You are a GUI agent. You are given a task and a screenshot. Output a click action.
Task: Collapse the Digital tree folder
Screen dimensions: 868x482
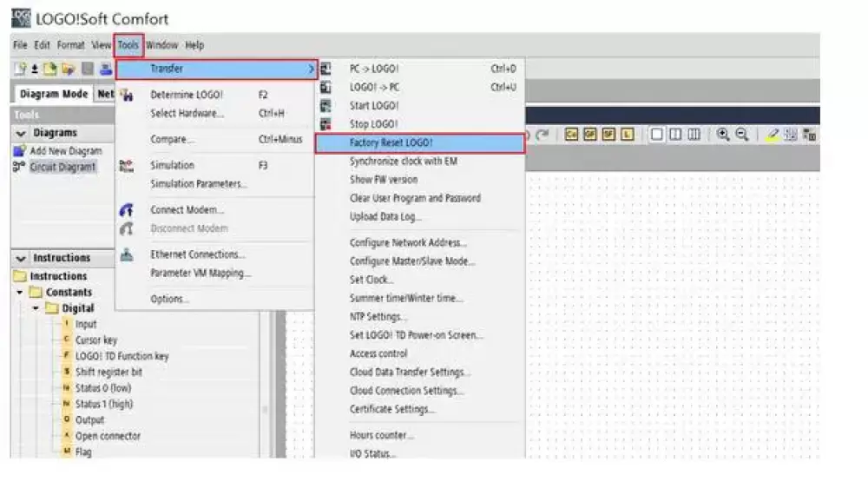(x=36, y=308)
